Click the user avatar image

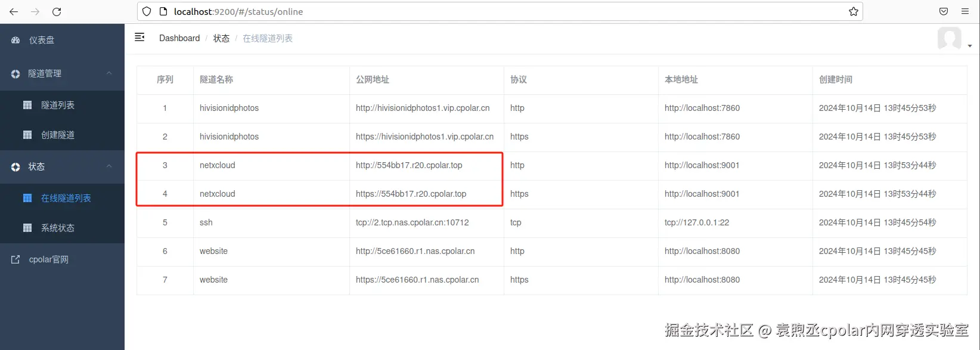click(x=950, y=39)
